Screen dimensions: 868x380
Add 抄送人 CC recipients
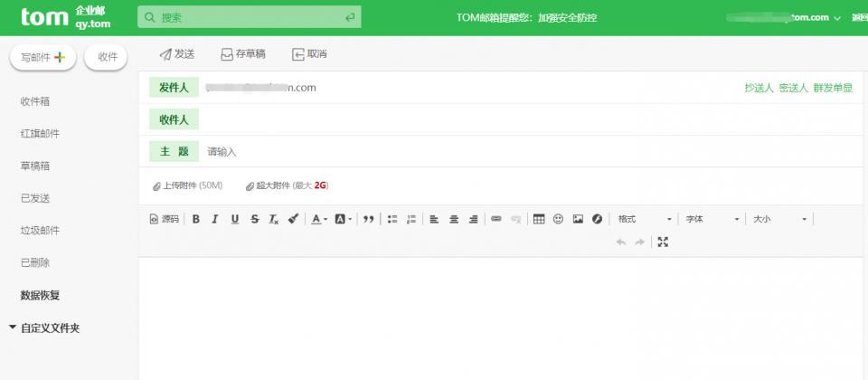759,88
